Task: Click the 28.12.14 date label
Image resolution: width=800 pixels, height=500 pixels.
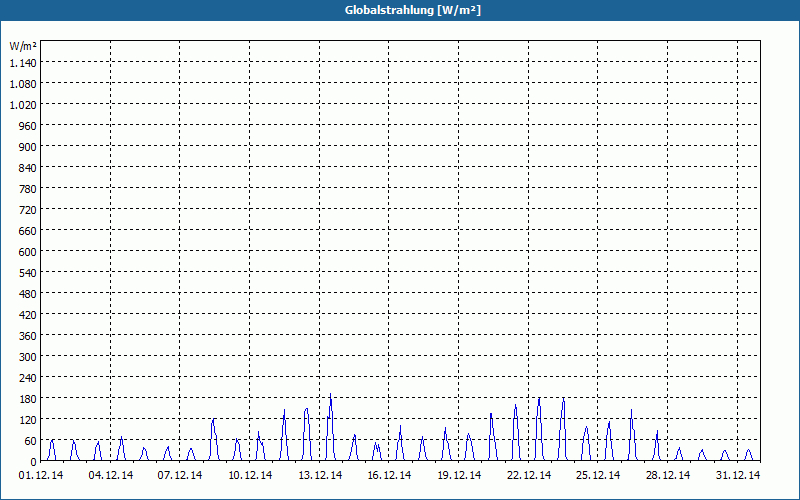Action: click(x=668, y=476)
